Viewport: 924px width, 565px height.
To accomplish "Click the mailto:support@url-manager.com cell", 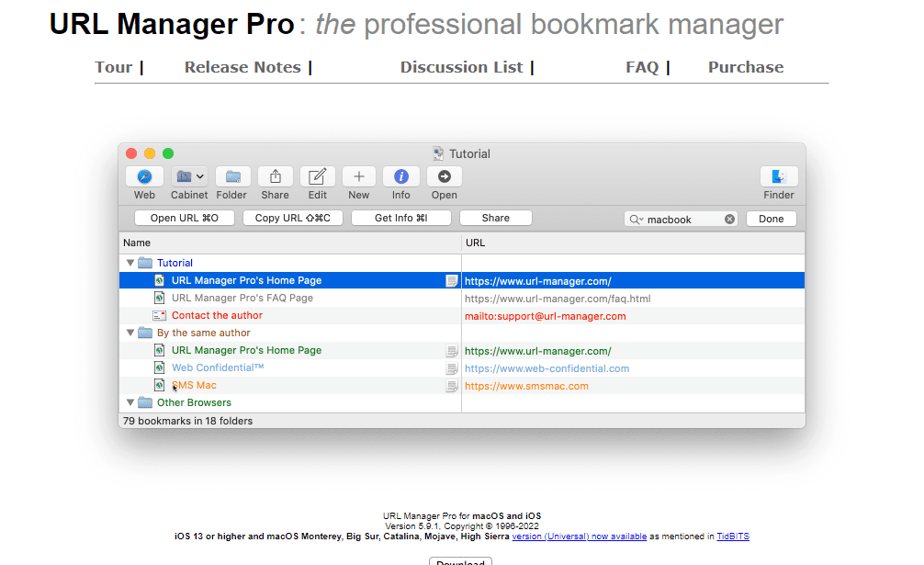I will (x=545, y=316).
